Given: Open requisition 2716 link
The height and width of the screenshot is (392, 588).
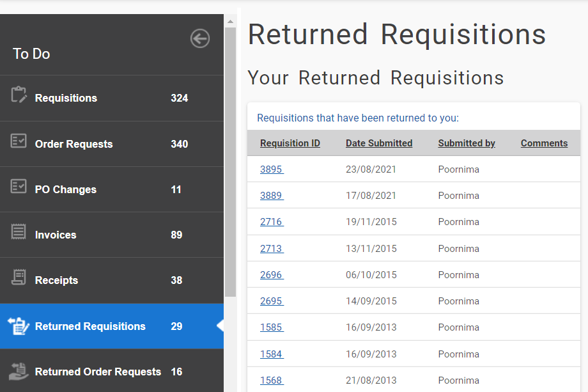Looking at the screenshot, I should (x=272, y=222).
